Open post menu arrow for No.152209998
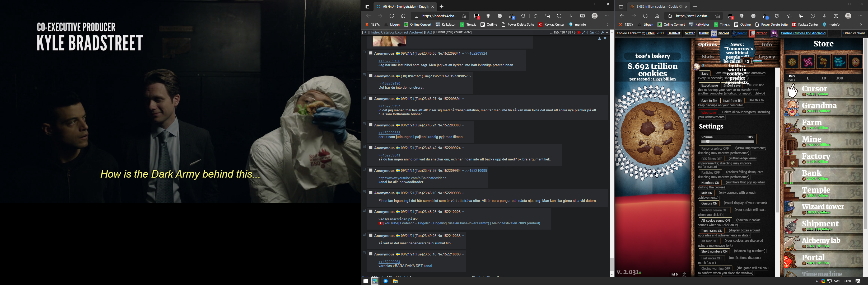The height and width of the screenshot is (285, 868). [x=463, y=193]
